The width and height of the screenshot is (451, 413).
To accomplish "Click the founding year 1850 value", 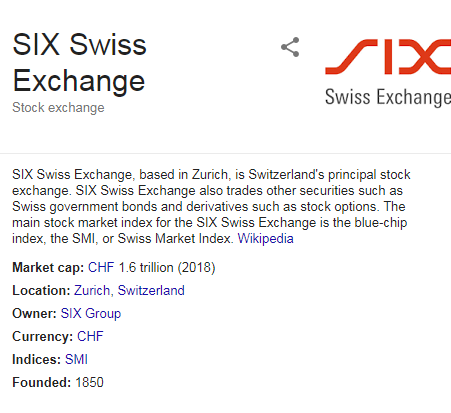I will (x=89, y=382).
